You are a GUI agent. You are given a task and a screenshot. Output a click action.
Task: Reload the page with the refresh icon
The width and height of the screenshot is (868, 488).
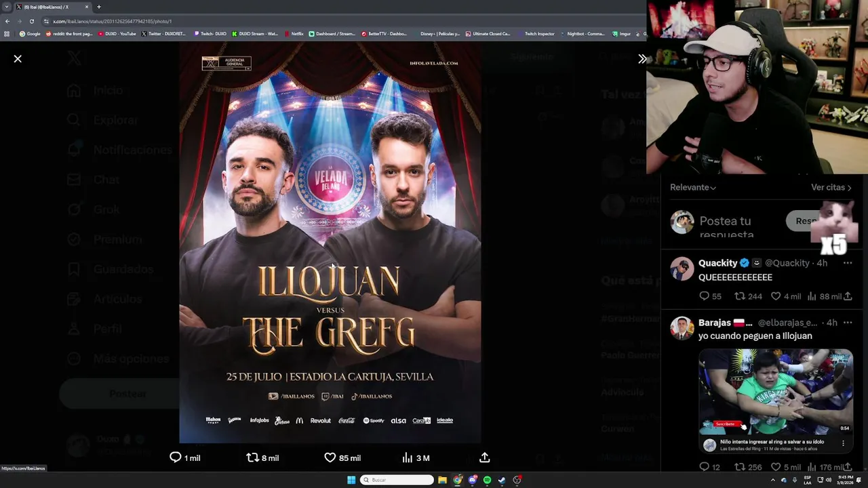pyautogui.click(x=31, y=21)
